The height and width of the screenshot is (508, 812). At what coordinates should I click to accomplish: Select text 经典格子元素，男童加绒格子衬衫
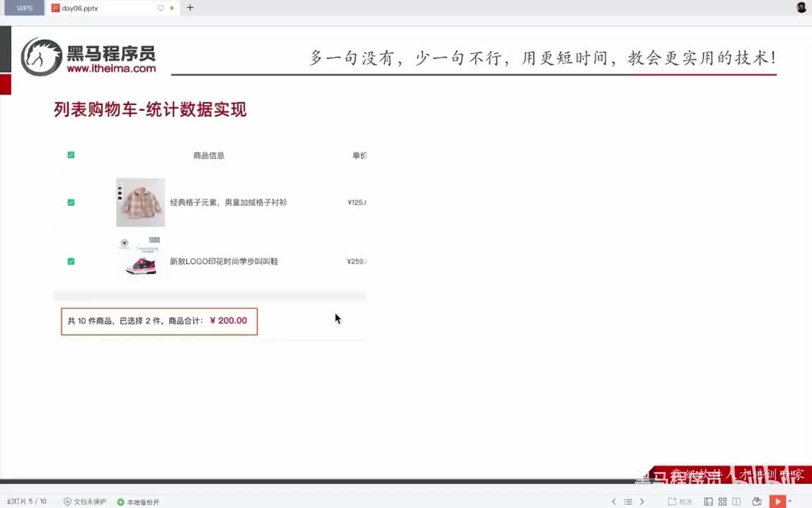pos(228,202)
